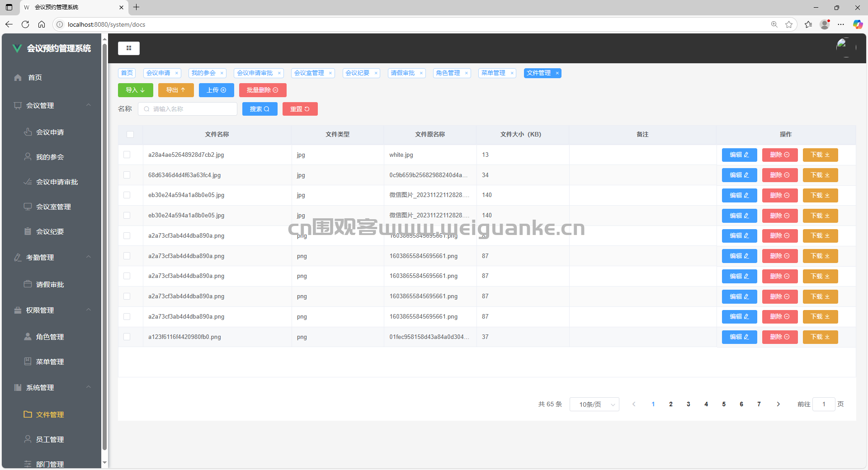868x470 pixels.
Task: Click the blue 搜索 button
Action: coord(259,109)
